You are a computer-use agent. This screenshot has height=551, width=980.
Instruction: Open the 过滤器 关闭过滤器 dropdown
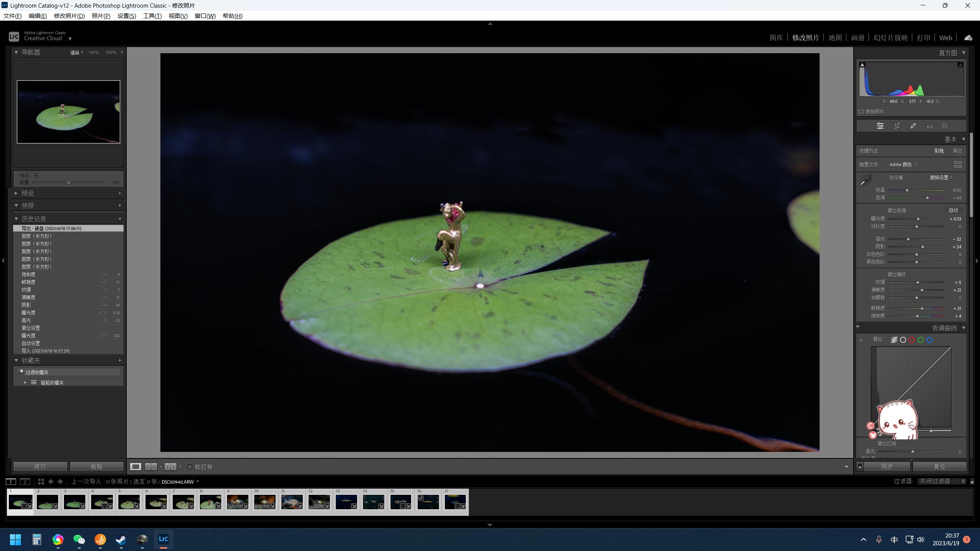tap(942, 481)
